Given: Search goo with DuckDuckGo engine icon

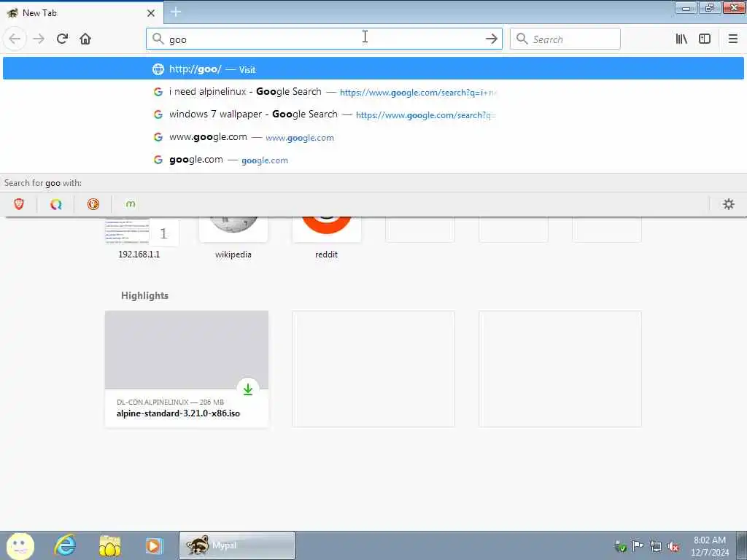Looking at the screenshot, I should point(93,204).
